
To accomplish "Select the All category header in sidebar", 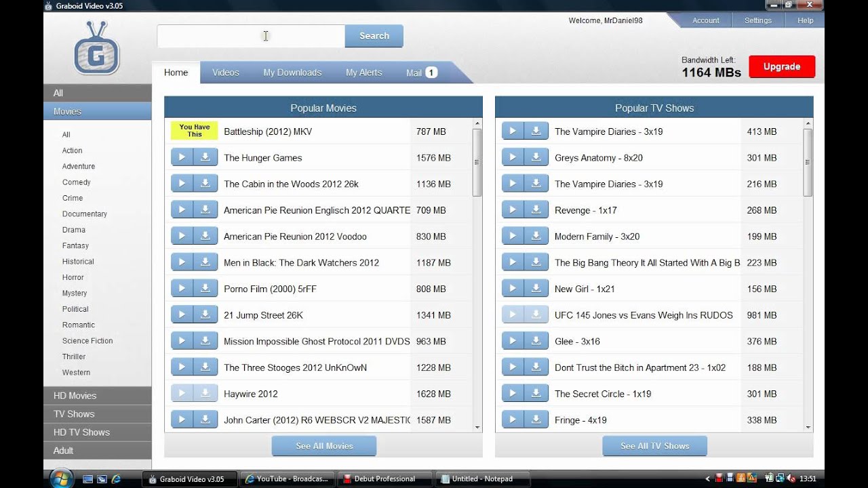I will tap(98, 93).
